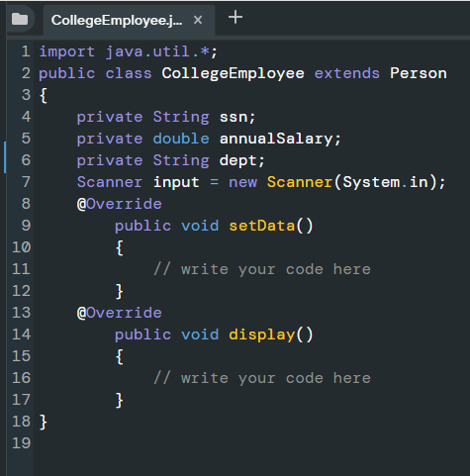
Task: Click the 'double' type keyword
Action: click(x=181, y=139)
